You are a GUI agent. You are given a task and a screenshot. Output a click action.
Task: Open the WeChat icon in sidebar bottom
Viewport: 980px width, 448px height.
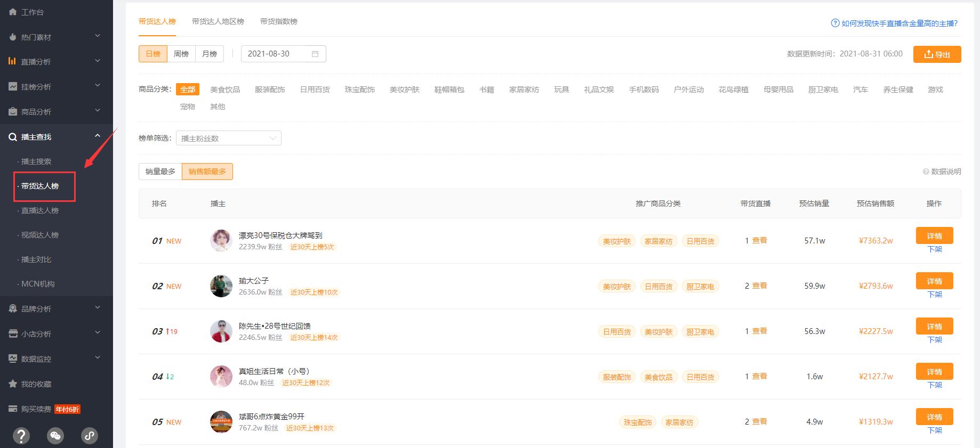pyautogui.click(x=55, y=436)
